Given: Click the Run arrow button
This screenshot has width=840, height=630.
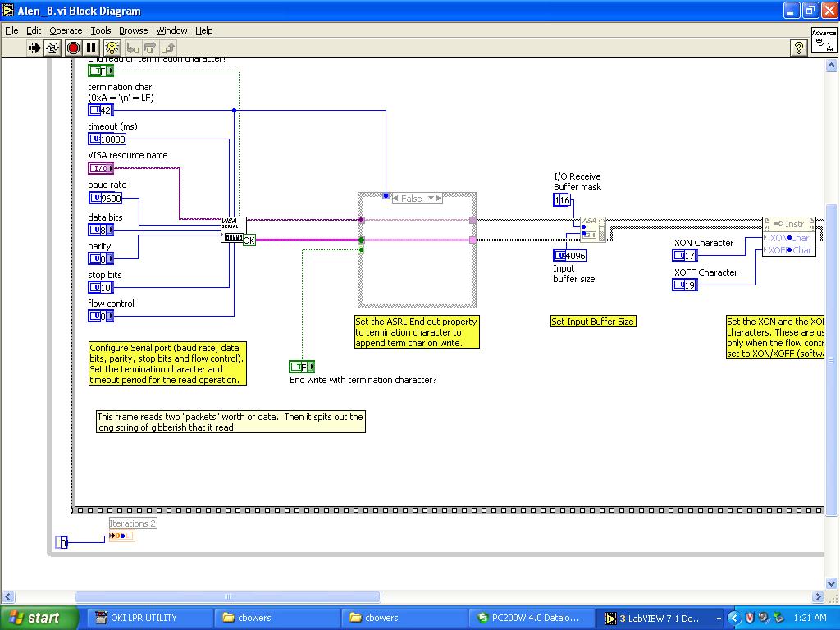Looking at the screenshot, I should [x=34, y=48].
